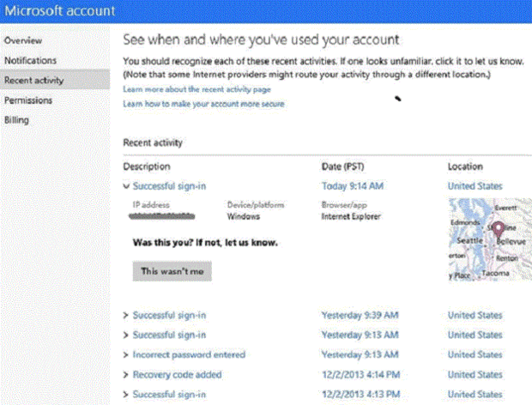Open the Billing section

pyautogui.click(x=16, y=120)
